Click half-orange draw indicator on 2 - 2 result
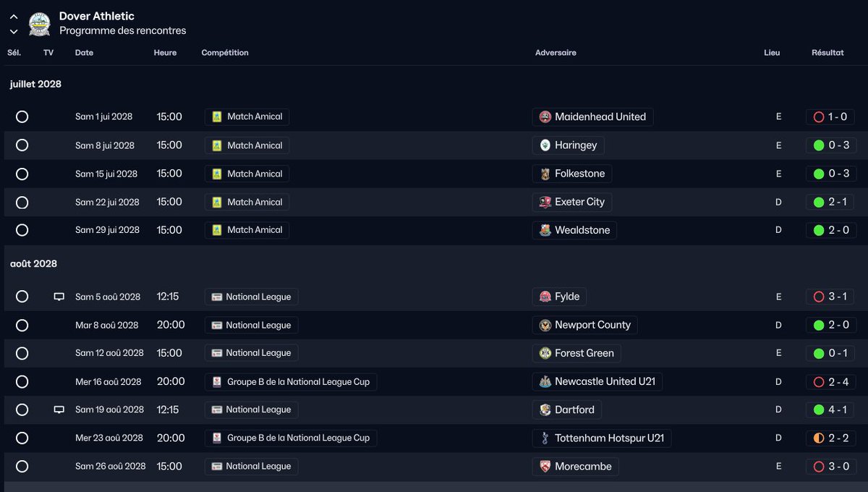 (x=819, y=438)
